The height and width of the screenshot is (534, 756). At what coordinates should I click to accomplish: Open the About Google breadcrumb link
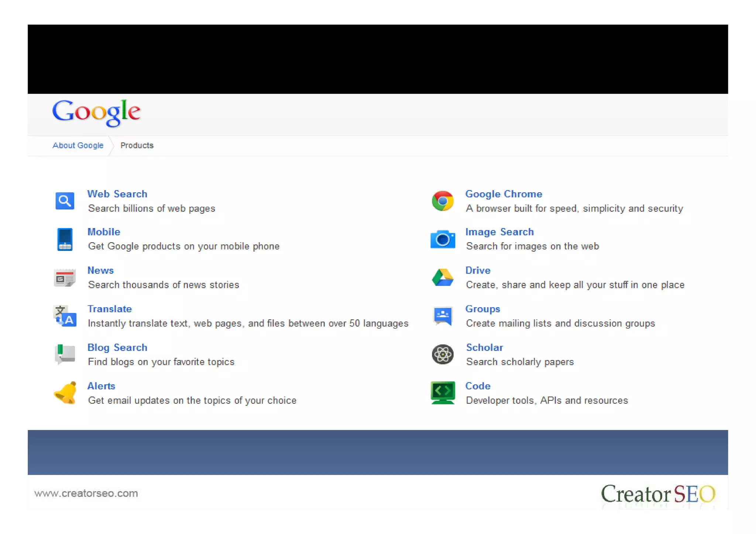tap(78, 145)
